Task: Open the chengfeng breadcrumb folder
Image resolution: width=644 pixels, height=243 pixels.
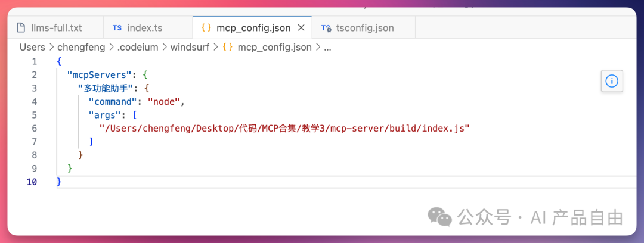Action: (x=82, y=47)
